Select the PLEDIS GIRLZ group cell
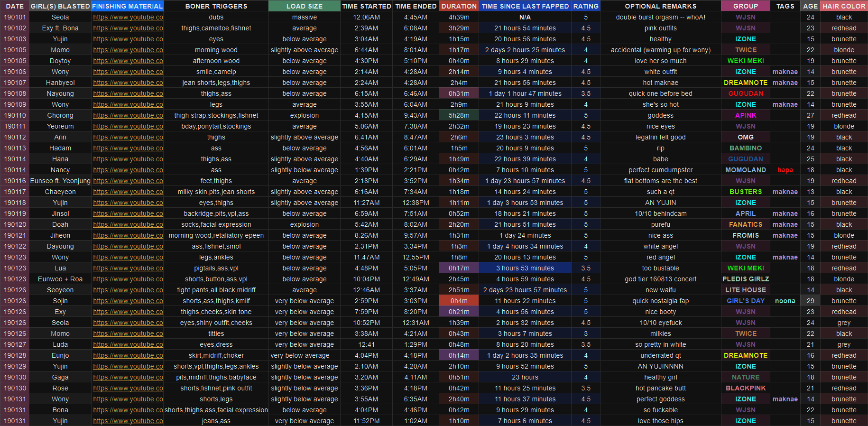This screenshot has height=426, width=868. [x=746, y=279]
